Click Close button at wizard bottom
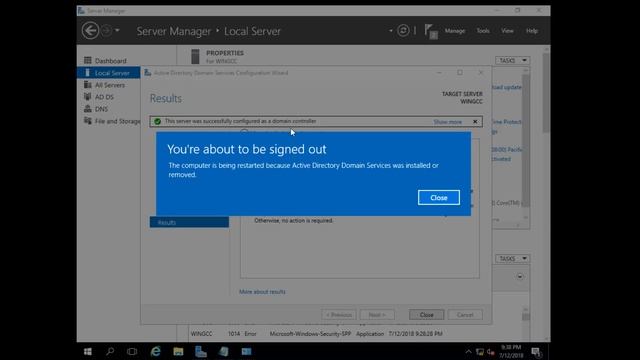Viewport: 640px width, 360px height. pos(426,315)
